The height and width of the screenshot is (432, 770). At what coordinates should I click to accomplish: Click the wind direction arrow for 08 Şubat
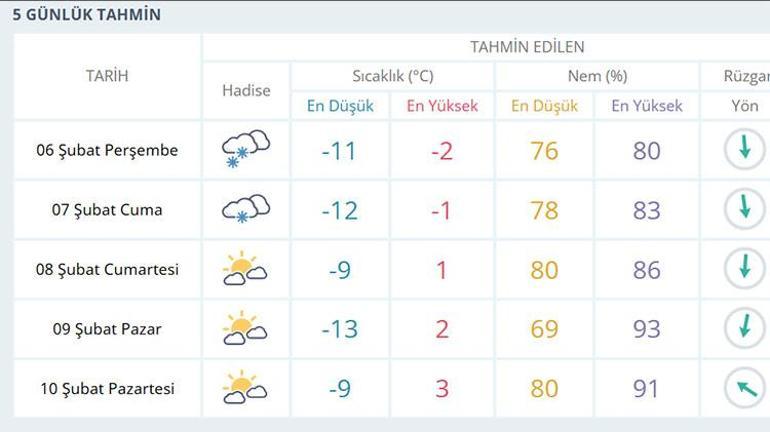click(x=744, y=269)
